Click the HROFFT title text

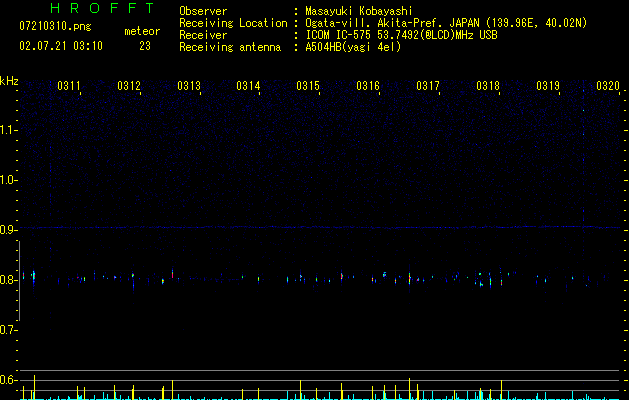point(102,8)
